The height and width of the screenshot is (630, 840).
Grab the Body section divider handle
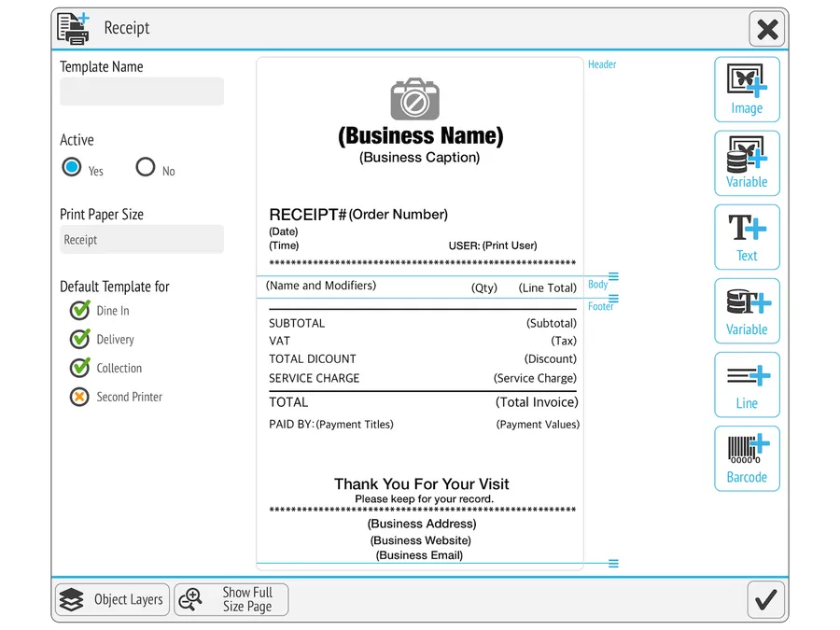(x=613, y=277)
